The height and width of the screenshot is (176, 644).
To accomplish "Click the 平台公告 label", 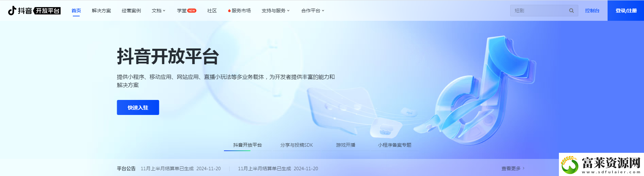I will tap(126, 168).
